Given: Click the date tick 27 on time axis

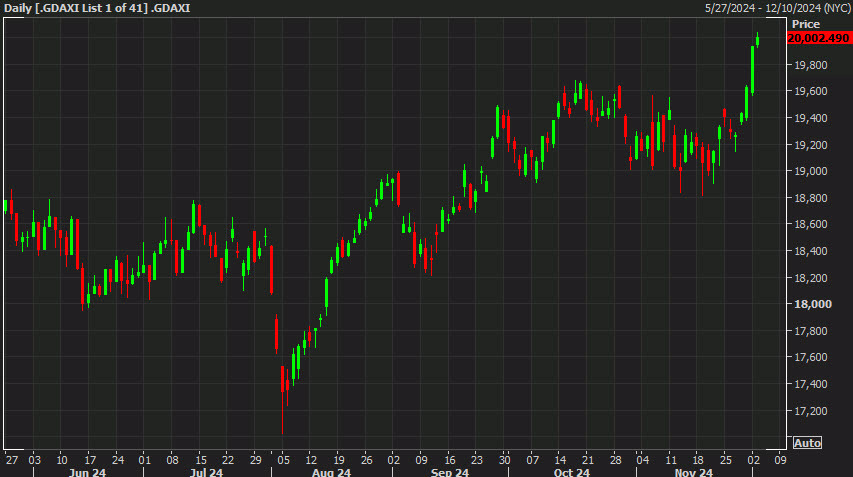Looking at the screenshot, I should [12, 460].
